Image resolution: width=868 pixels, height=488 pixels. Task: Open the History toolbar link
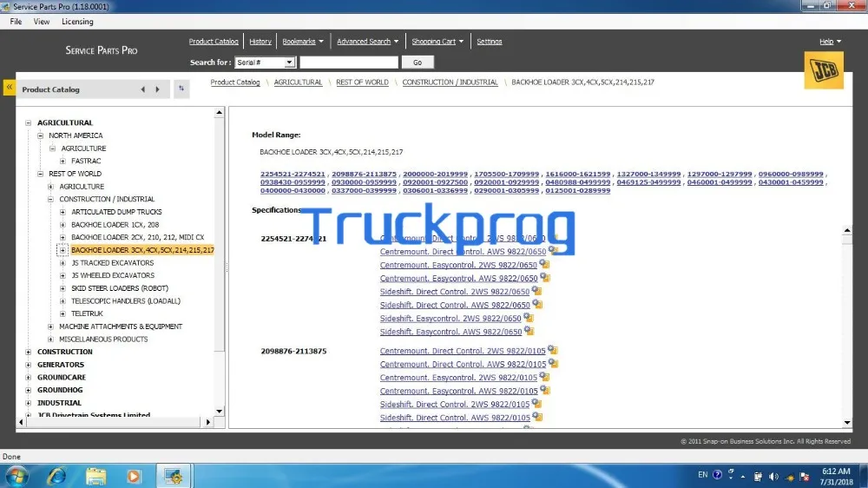pyautogui.click(x=260, y=42)
